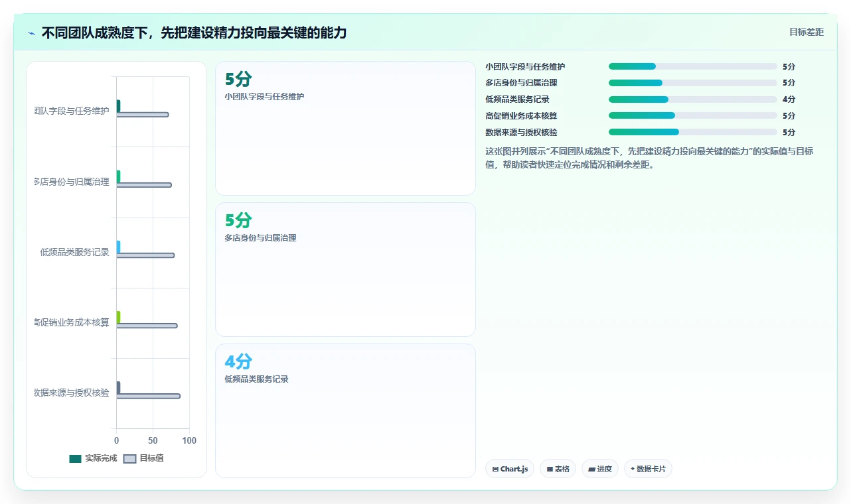Click the heading 不同团队成熟度下，先把建设精力投向最关键的能力
The image size is (851, 504).
pos(194,32)
